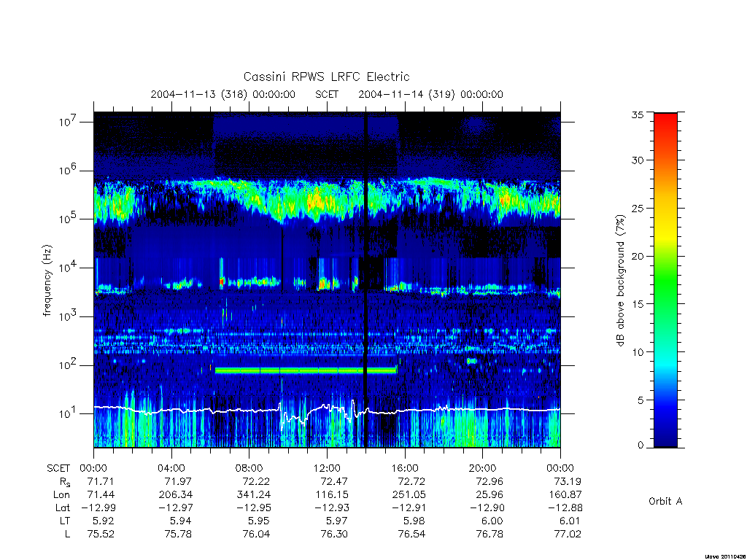Click the time tick label '08:00'
The image size is (747, 560).
tap(249, 468)
